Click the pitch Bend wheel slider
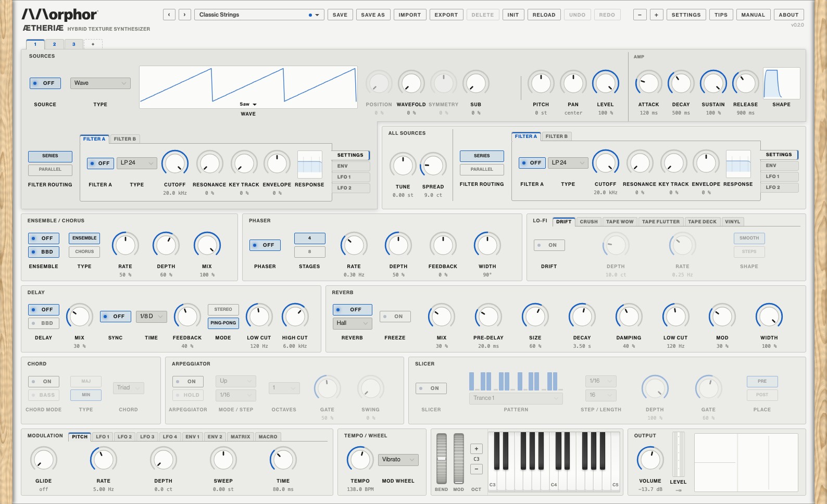Image resolution: width=827 pixels, height=504 pixels. pyautogui.click(x=442, y=458)
